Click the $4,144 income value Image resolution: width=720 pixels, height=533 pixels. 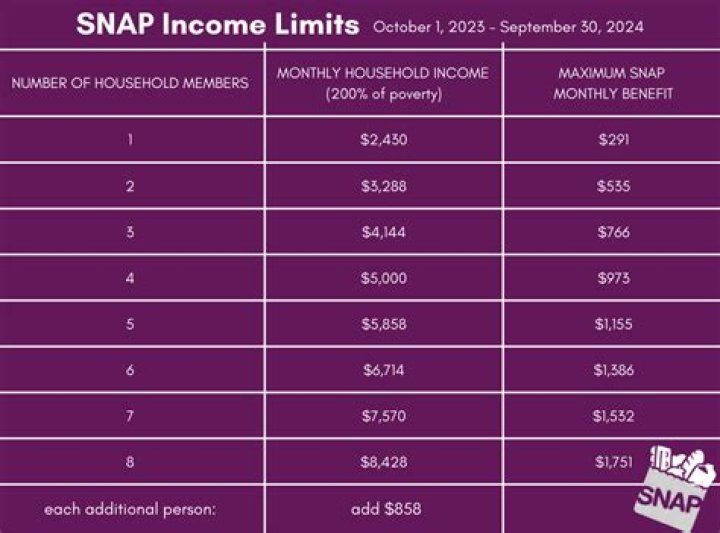click(x=384, y=233)
